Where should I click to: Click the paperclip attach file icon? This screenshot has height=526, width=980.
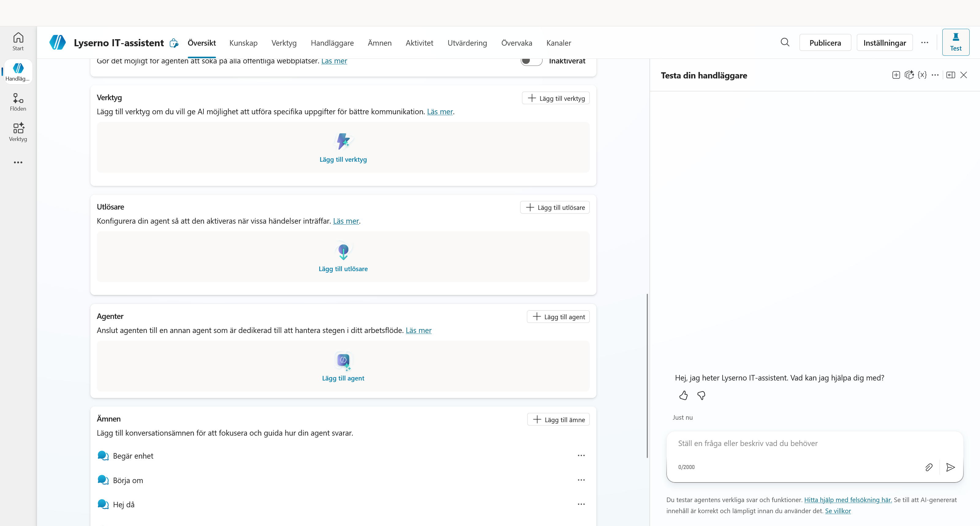[929, 467]
